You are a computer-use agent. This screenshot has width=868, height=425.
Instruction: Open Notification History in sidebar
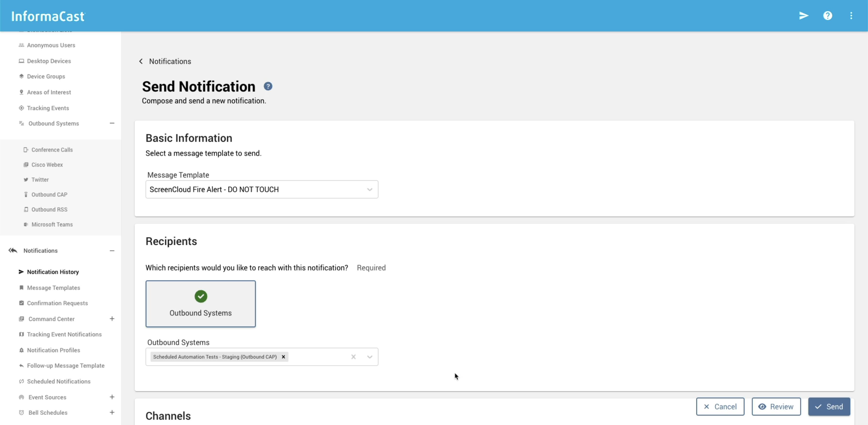tap(53, 272)
